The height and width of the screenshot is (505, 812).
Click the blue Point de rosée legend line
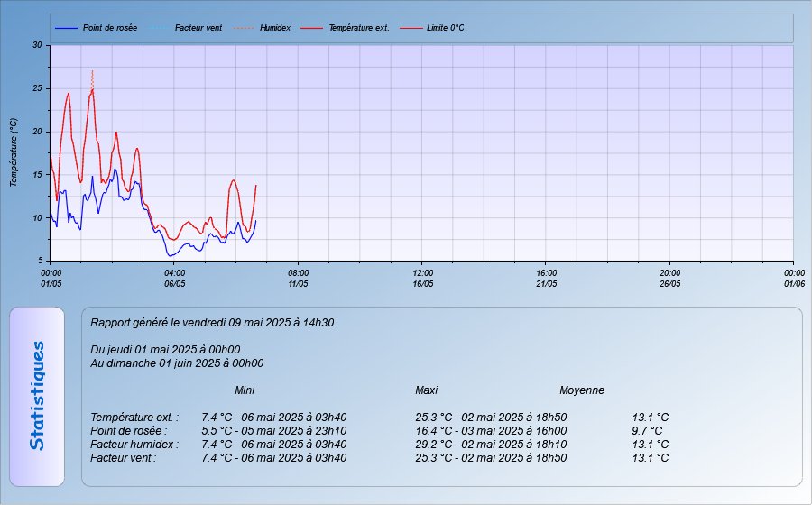(66, 28)
